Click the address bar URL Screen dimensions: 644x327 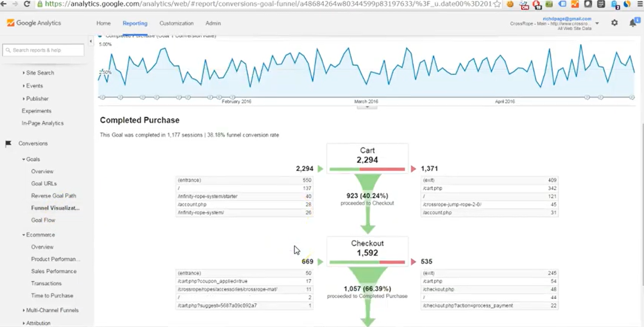(268, 4)
